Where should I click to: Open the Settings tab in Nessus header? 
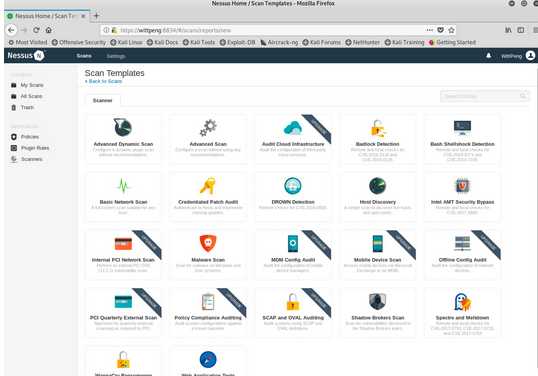pos(116,56)
